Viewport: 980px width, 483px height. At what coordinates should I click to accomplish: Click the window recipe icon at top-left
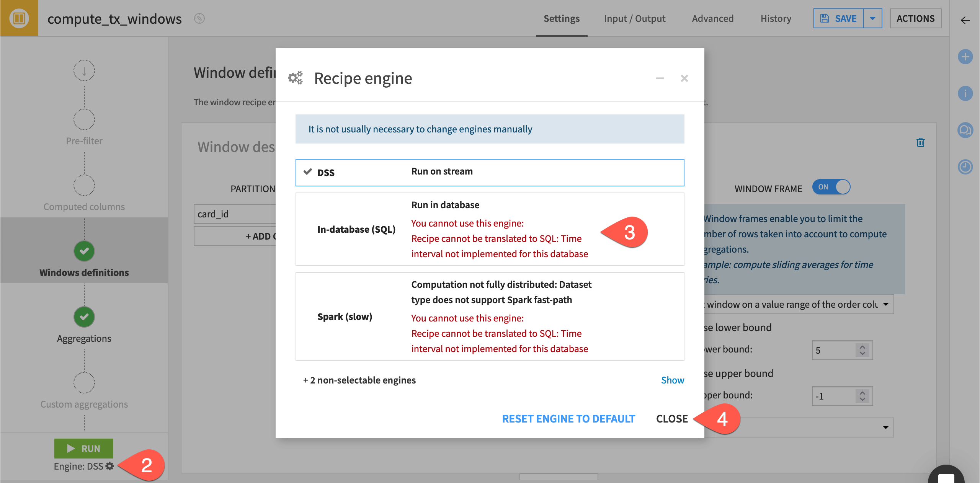tap(19, 18)
